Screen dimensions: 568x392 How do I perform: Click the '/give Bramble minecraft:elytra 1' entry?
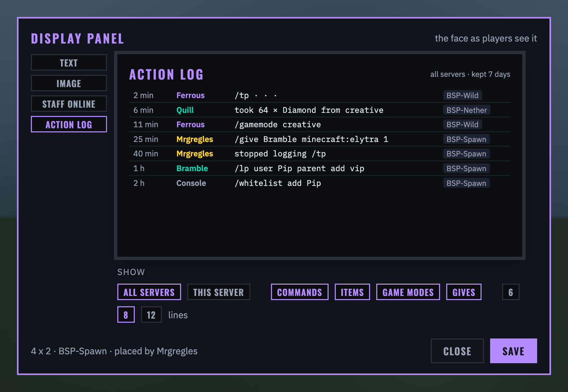tap(311, 139)
